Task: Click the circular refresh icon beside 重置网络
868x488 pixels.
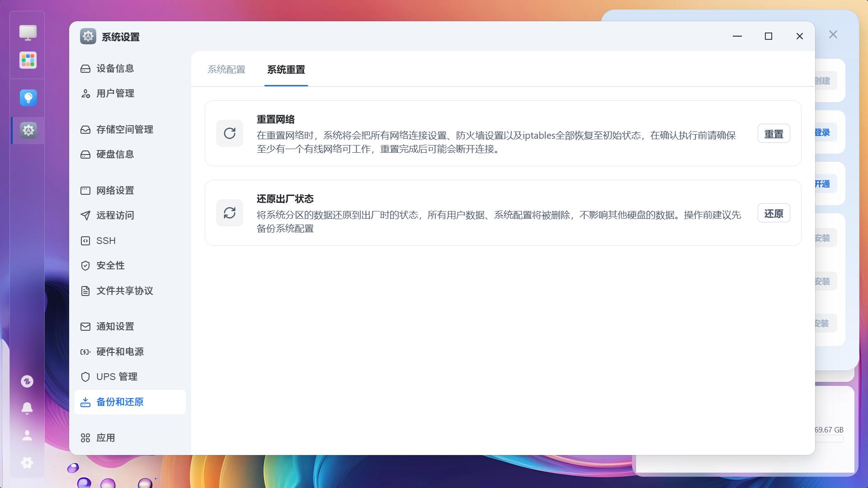Action: tap(230, 133)
